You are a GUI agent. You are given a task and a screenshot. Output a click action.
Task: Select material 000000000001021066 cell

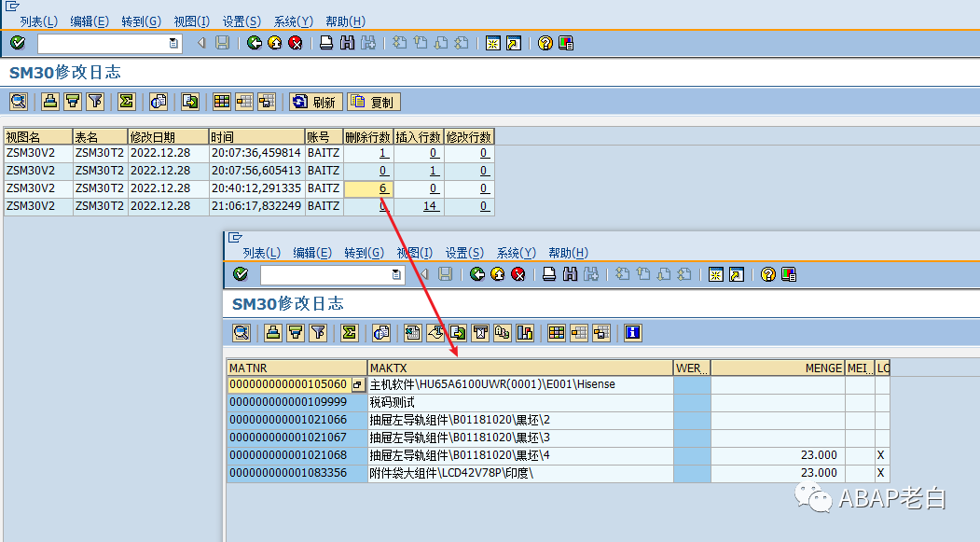pos(297,420)
